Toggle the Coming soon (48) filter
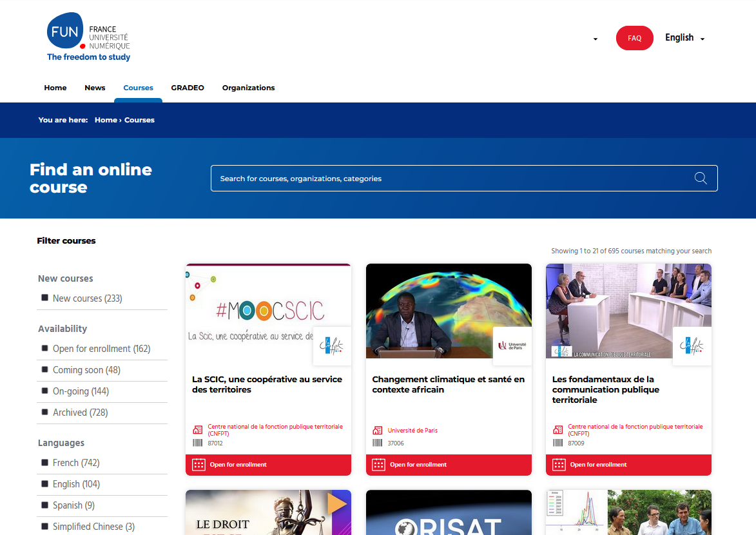 45,369
